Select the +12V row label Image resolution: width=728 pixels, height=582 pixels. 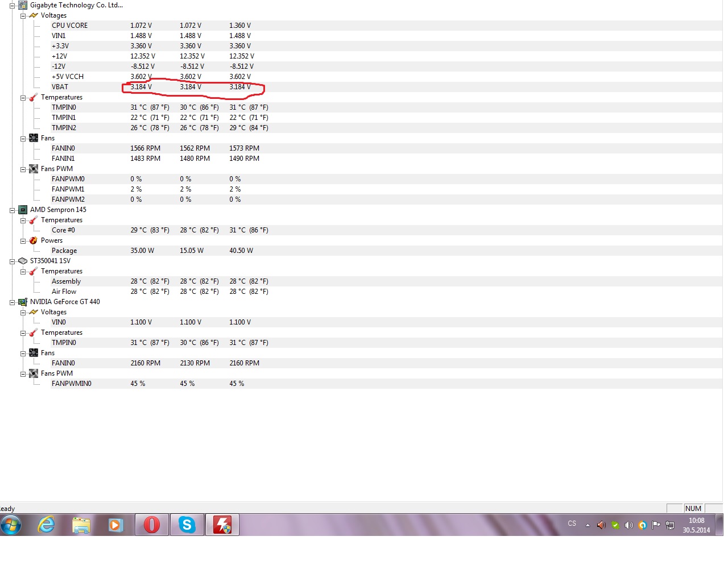59,56
